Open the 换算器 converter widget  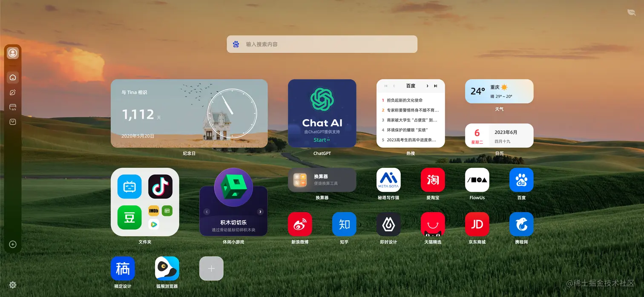pyautogui.click(x=322, y=180)
